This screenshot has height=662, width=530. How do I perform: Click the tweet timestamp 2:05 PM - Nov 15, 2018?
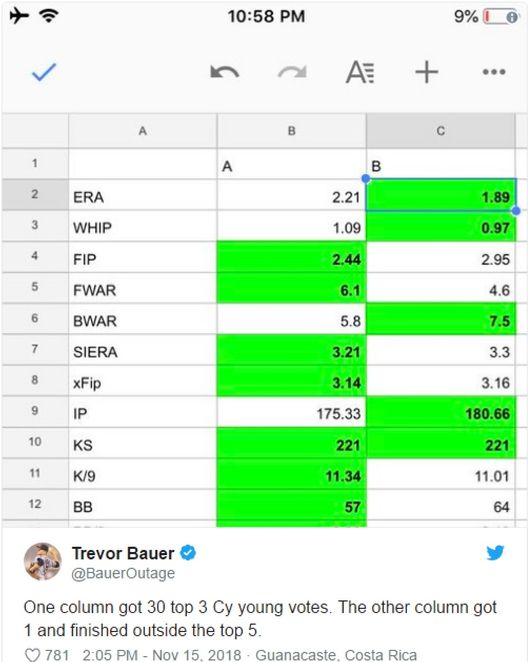162,655
